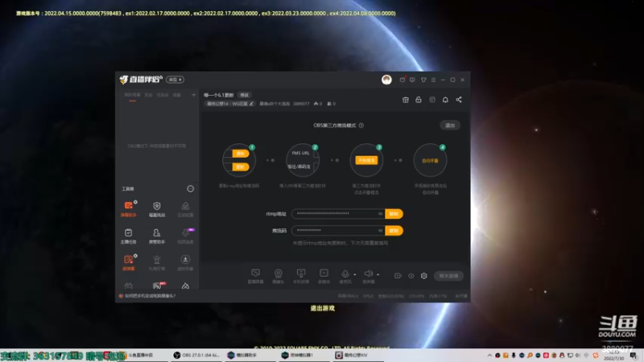Edit the 最终幻想14 category tag
Image resolution: width=644 pixels, height=362 pixels.
[230, 104]
